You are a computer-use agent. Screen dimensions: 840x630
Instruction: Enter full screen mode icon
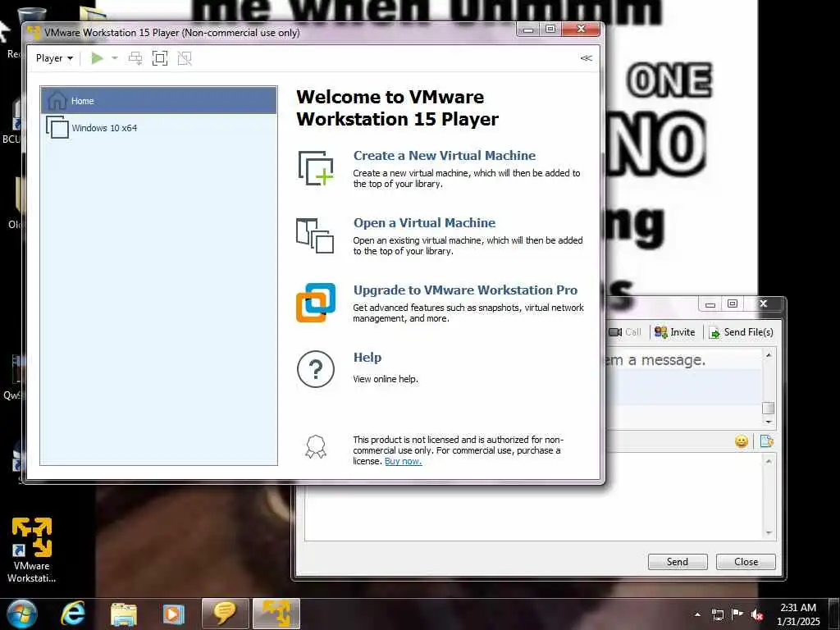pos(160,58)
